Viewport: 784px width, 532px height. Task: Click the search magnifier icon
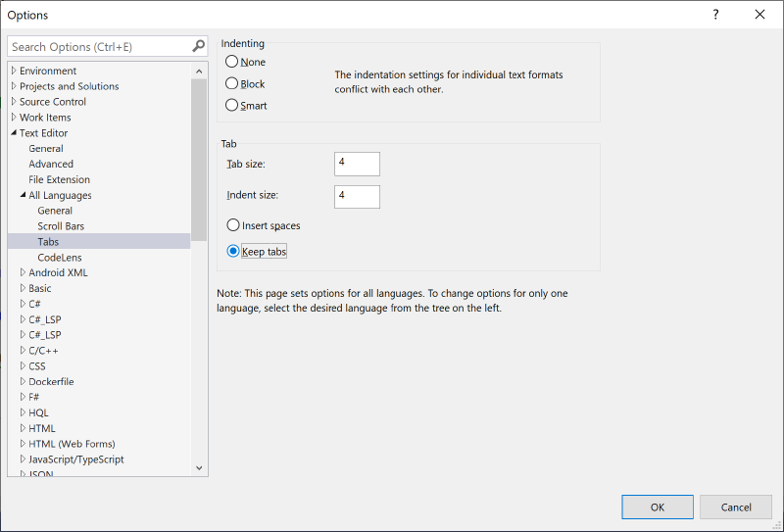(x=199, y=46)
